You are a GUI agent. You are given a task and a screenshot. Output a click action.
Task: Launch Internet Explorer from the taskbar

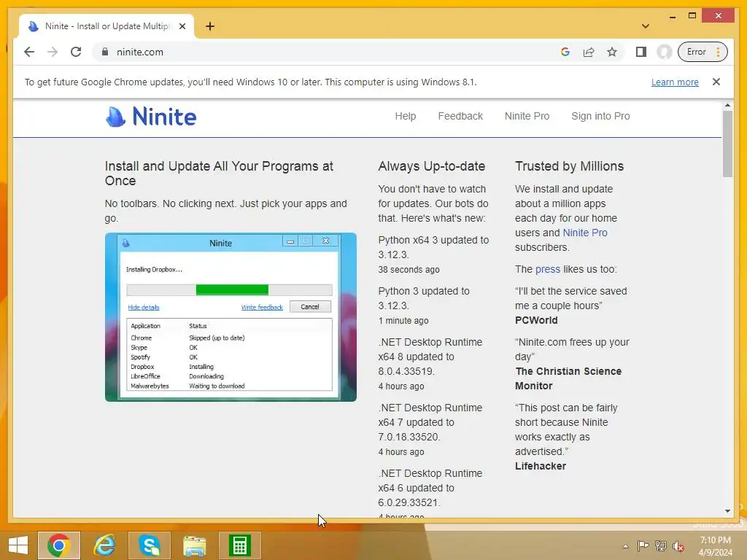105,545
